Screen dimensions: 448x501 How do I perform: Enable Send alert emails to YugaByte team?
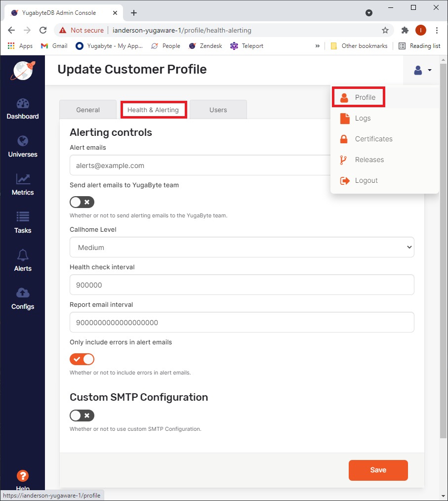(x=82, y=202)
